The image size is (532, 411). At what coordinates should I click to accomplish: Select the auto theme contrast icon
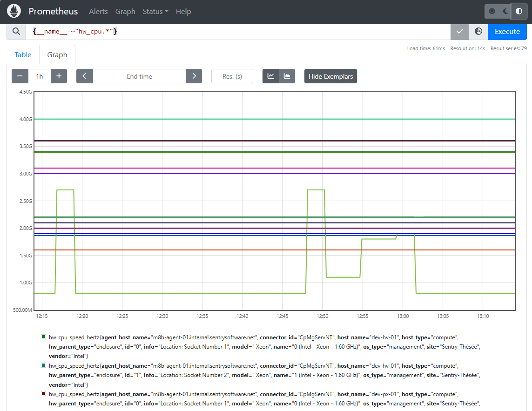[519, 11]
